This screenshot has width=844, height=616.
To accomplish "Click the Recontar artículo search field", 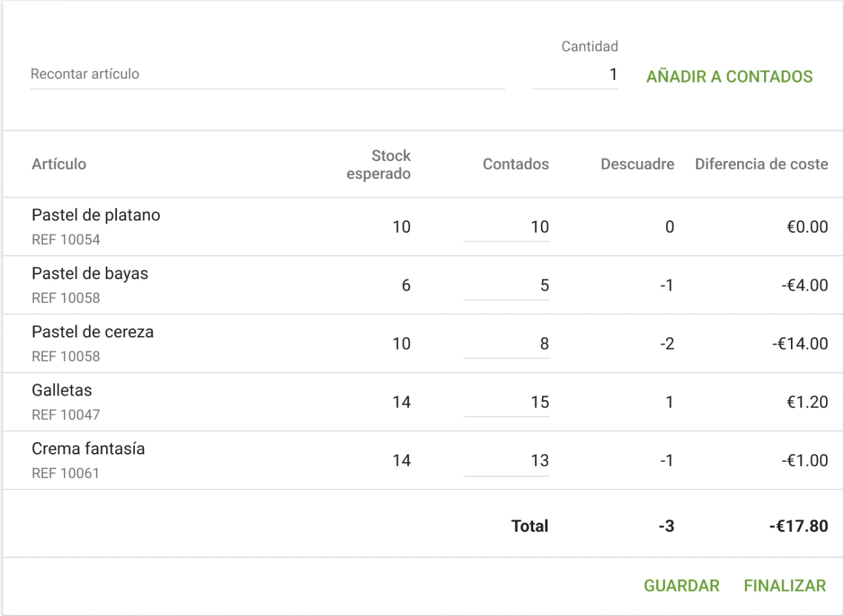I will point(267,74).
